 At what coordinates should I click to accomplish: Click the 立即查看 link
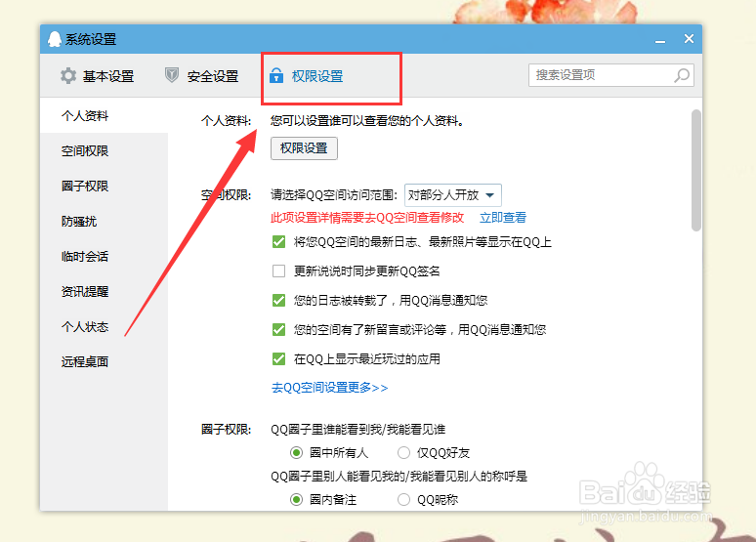503,218
